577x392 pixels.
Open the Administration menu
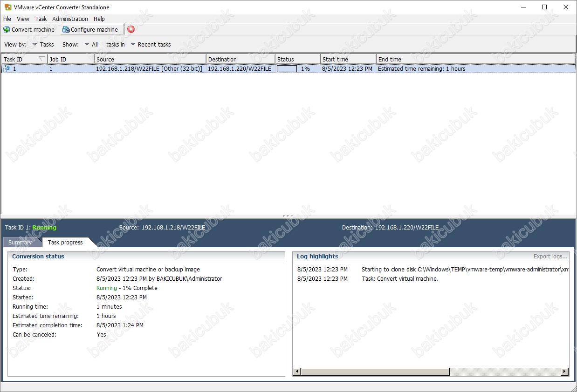tap(70, 19)
